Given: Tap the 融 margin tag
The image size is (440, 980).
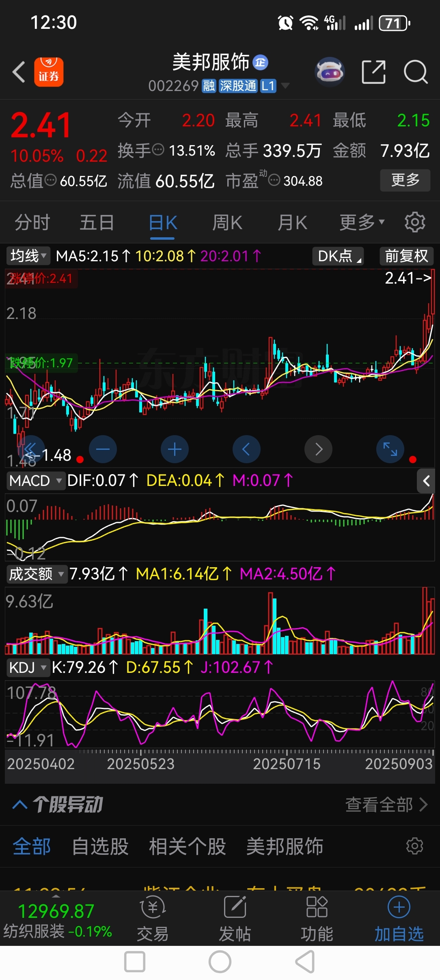Looking at the screenshot, I should coord(209,86).
